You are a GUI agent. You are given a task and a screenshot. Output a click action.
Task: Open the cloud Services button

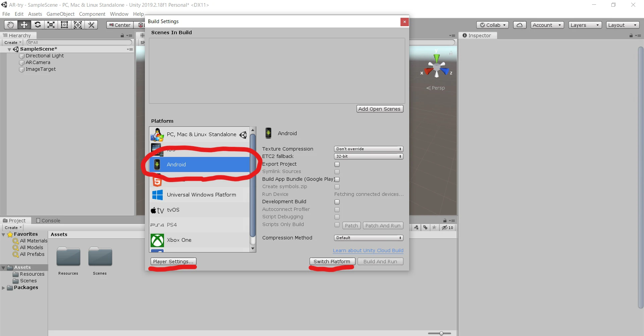pyautogui.click(x=520, y=25)
